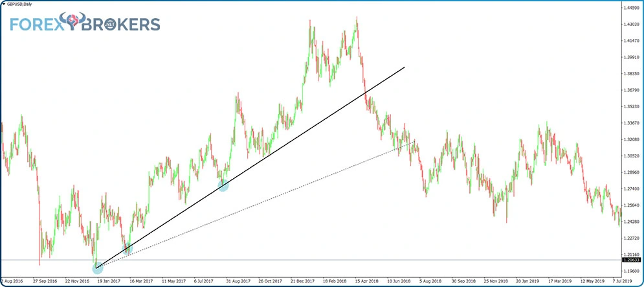The image size is (644, 287).
Task: Open the chart menu triangle beside GBPUSD,Daily
Action: pos(4,3)
